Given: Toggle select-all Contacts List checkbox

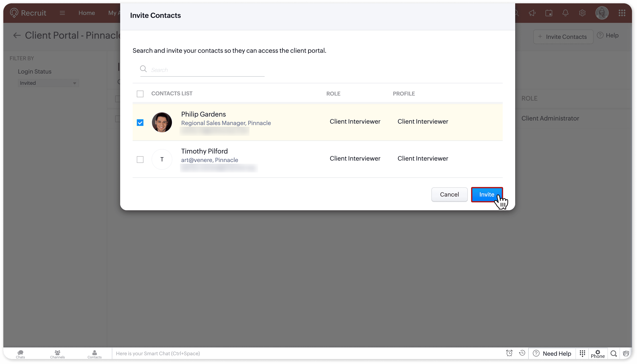Looking at the screenshot, I should [140, 94].
